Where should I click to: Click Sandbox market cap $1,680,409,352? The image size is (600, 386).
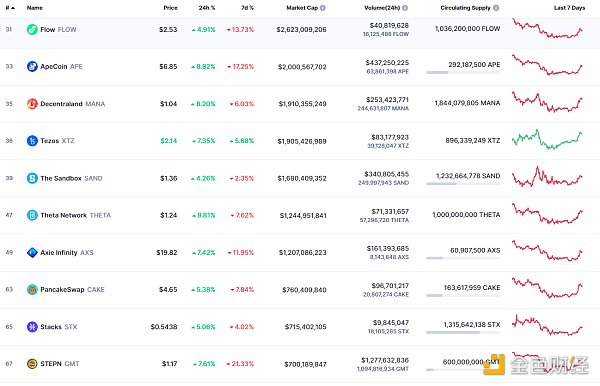click(302, 178)
